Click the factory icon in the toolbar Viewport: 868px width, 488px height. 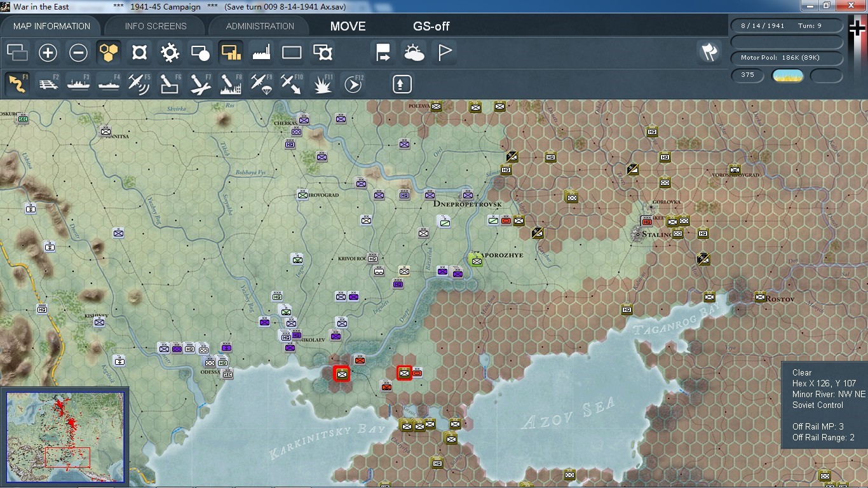(x=261, y=53)
